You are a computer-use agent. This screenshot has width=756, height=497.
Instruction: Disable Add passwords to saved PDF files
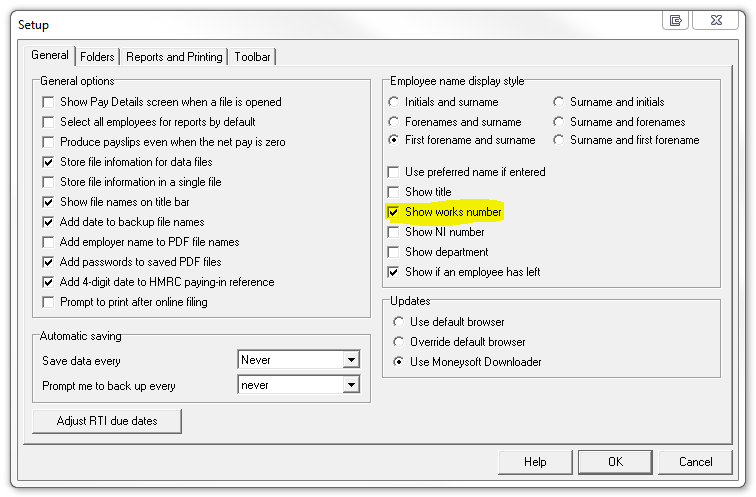click(x=48, y=262)
